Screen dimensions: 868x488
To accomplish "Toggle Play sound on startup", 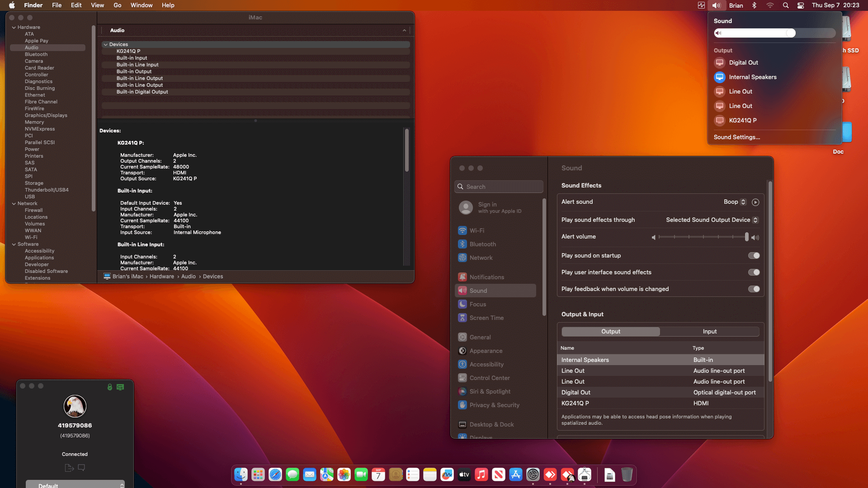I will (x=754, y=256).
